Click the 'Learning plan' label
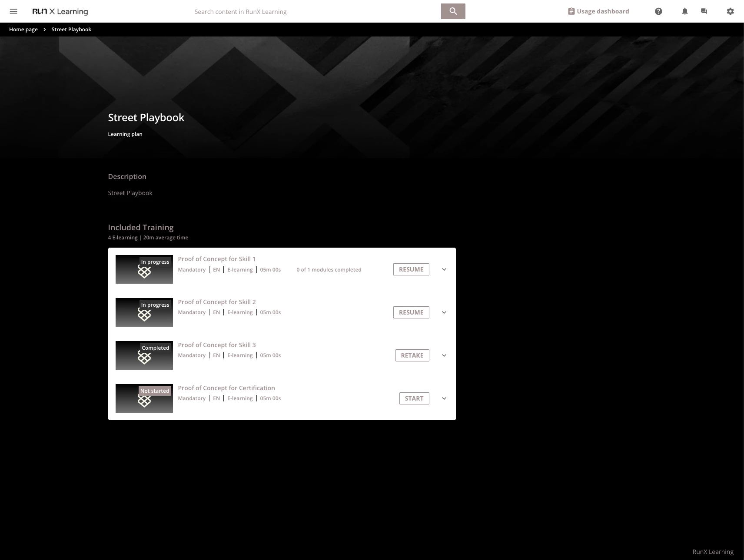Screen dimensions: 744x560 pos(125,134)
